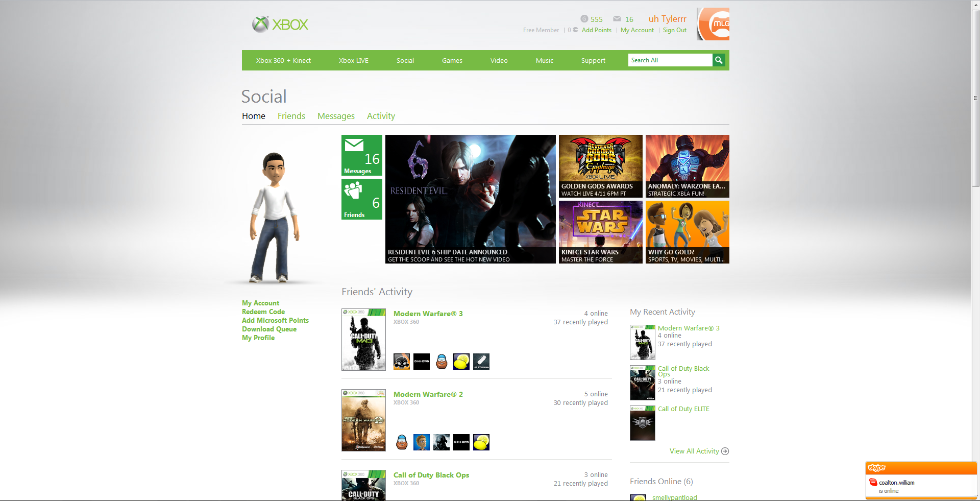This screenshot has width=980, height=501.
Task: Click the search magnifier button
Action: point(719,60)
